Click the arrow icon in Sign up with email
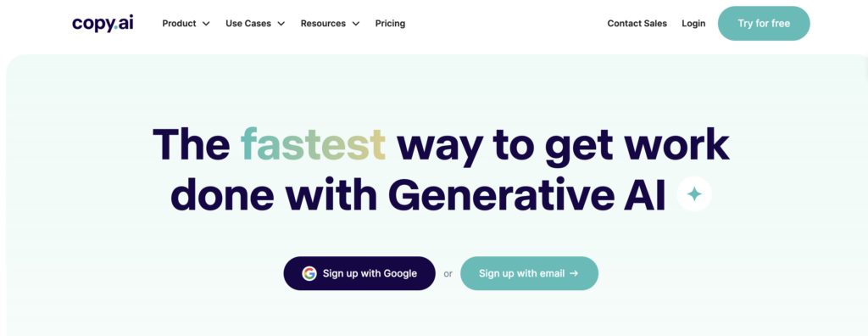 click(574, 273)
